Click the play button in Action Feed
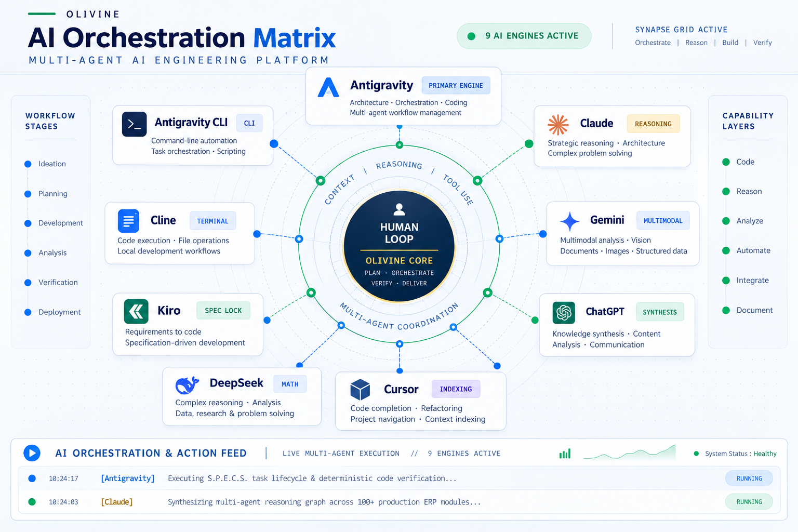798x532 pixels. pyautogui.click(x=32, y=453)
